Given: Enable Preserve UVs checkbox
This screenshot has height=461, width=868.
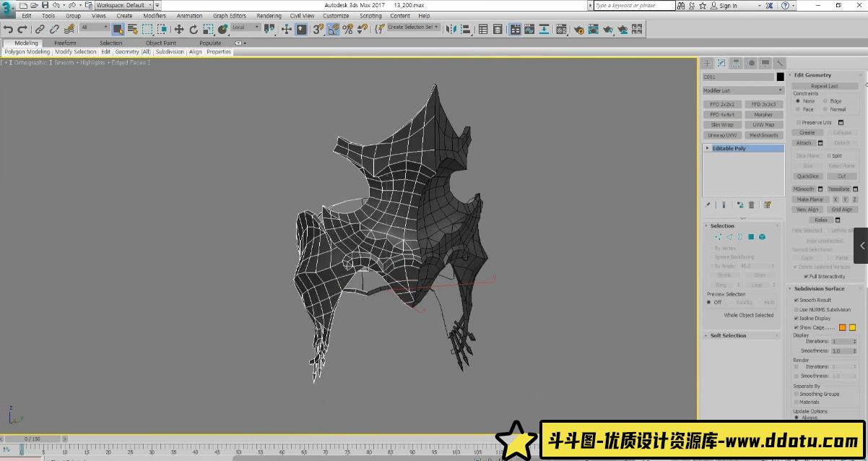Looking at the screenshot, I should click(799, 122).
